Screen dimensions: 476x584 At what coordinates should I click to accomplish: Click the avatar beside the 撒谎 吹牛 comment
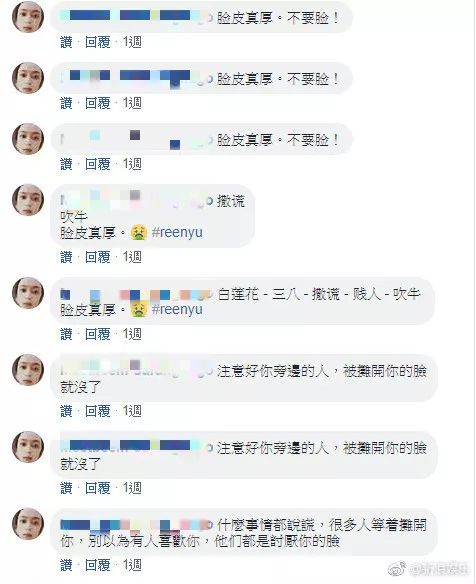click(x=28, y=200)
